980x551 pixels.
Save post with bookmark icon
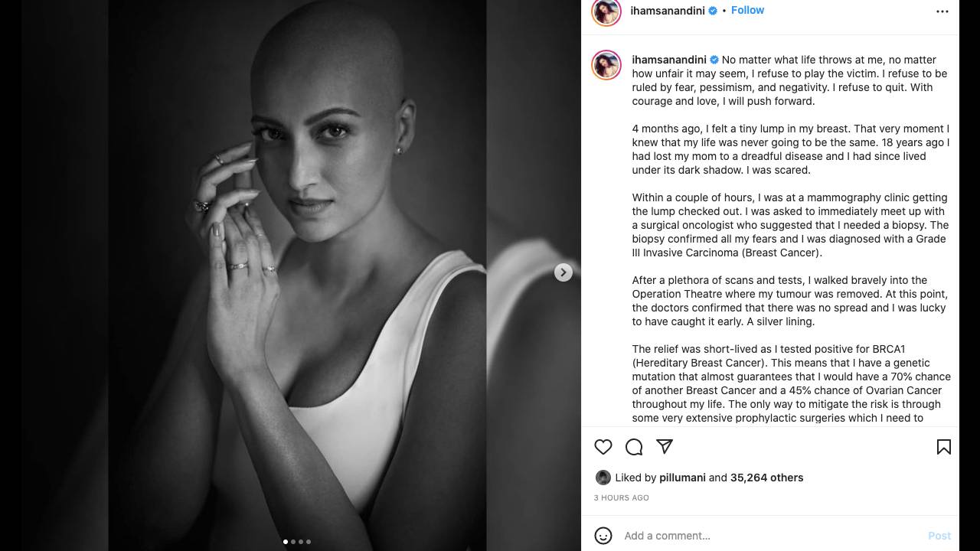pyautogui.click(x=944, y=447)
